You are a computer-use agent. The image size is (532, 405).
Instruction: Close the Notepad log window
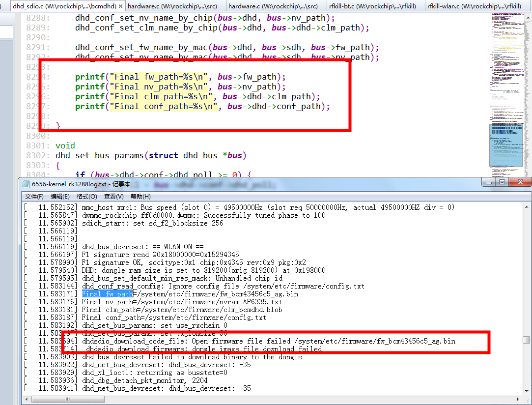[x=520, y=182]
